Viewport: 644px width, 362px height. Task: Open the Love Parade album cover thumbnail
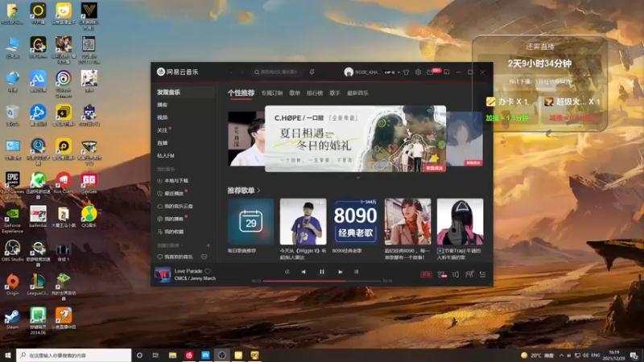click(163, 274)
